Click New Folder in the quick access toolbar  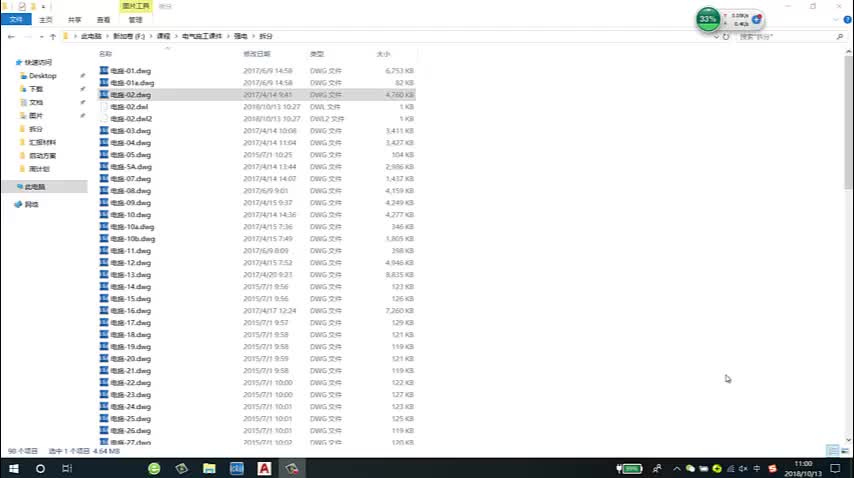[33, 6]
